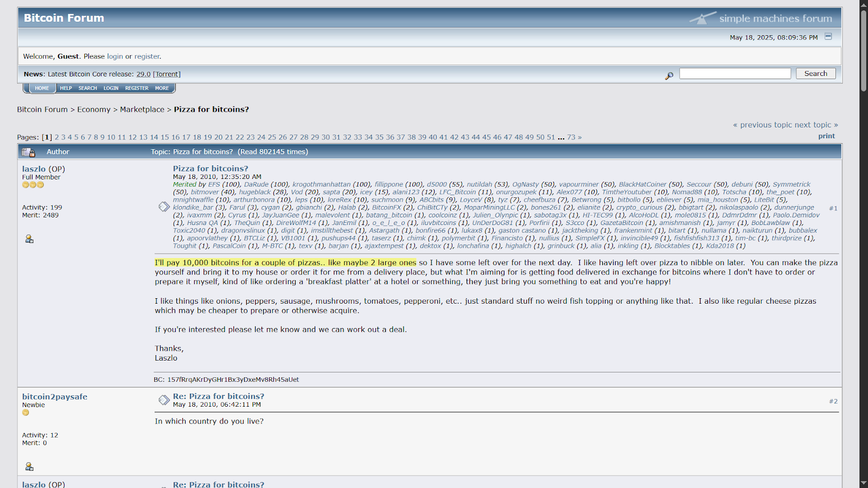Open the SEARCH menu tab
This screenshot has height=488, width=868.
87,88
